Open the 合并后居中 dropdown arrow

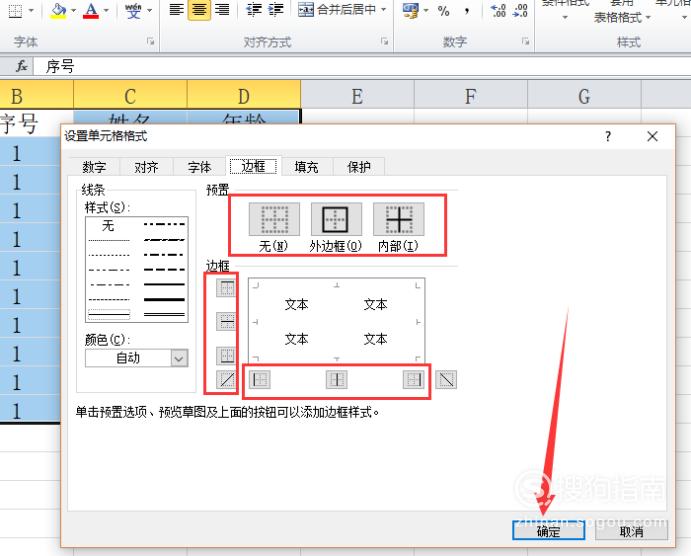coord(383,9)
